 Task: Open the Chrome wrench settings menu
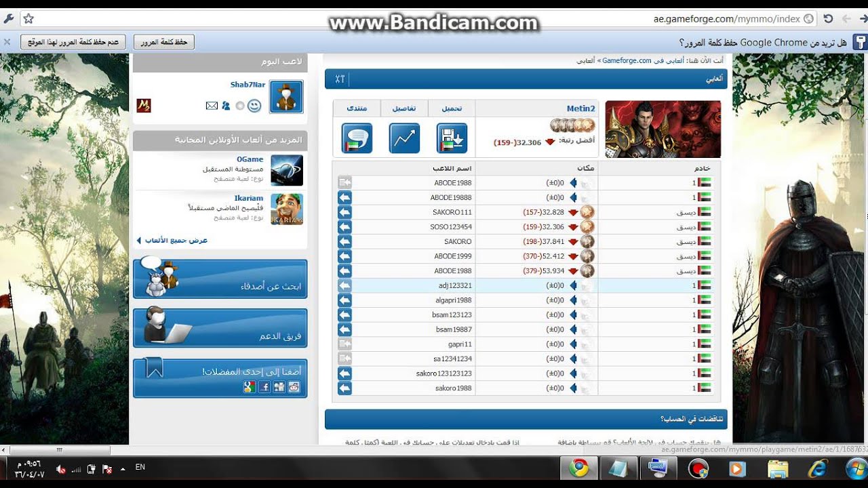[x=9, y=19]
